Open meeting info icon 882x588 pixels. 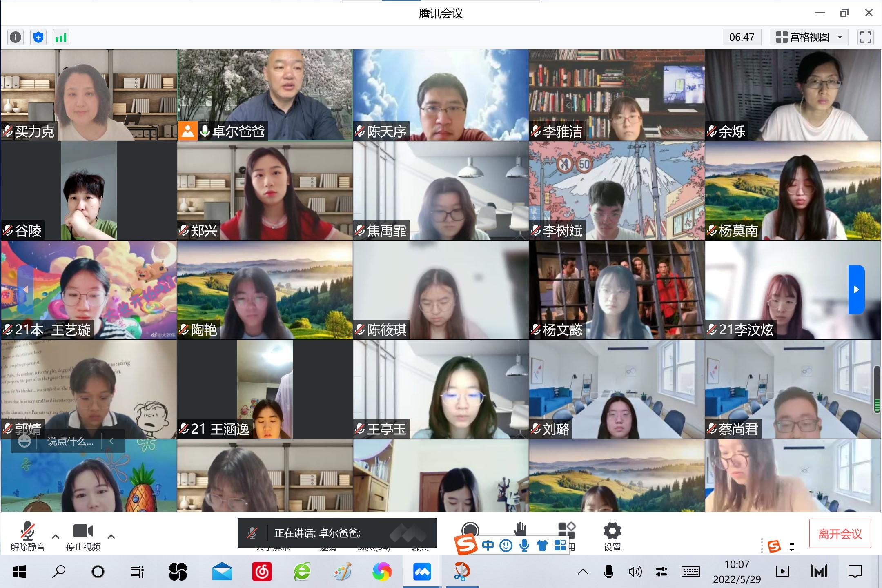[x=16, y=37]
